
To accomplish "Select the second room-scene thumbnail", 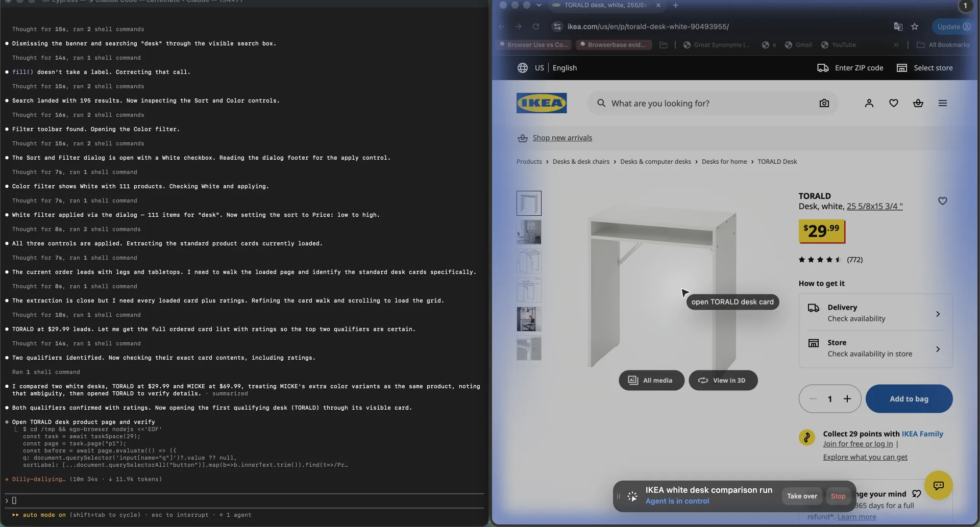I will [529, 232].
